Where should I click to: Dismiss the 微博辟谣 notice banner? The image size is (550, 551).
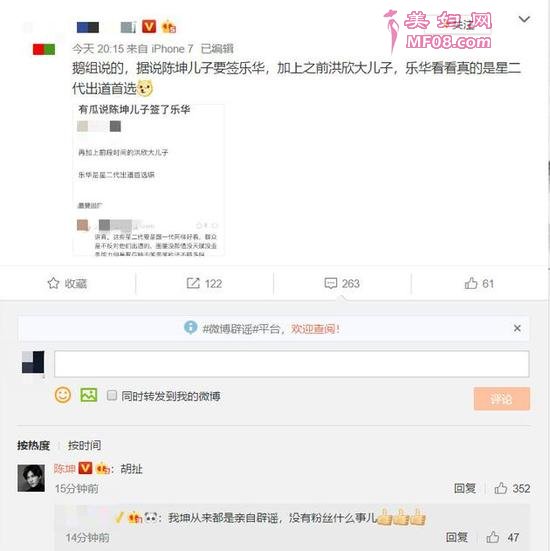517,328
